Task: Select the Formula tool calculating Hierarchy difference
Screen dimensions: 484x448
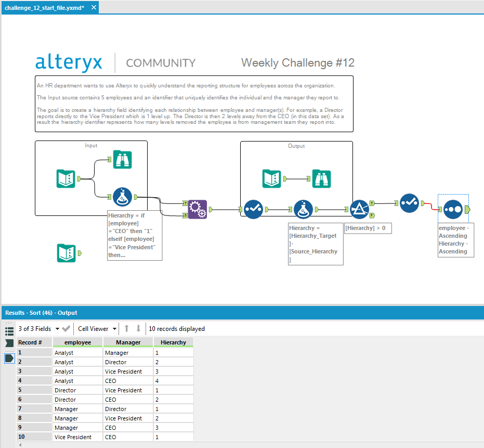Action: [x=303, y=209]
